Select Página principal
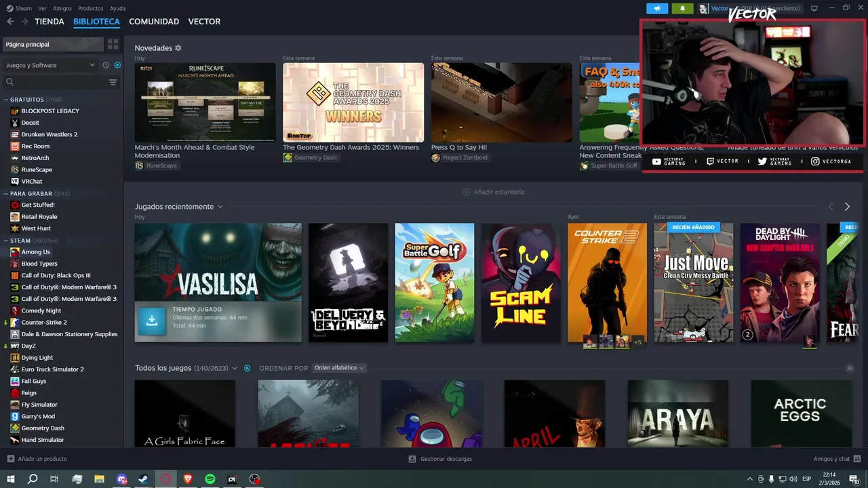Image resolution: width=868 pixels, height=488 pixels. (53, 44)
